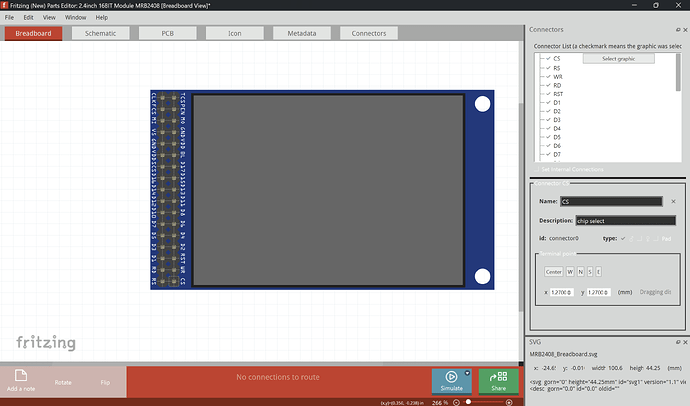Open the Icon tab
This screenshot has width=690, height=406.
click(x=235, y=33)
